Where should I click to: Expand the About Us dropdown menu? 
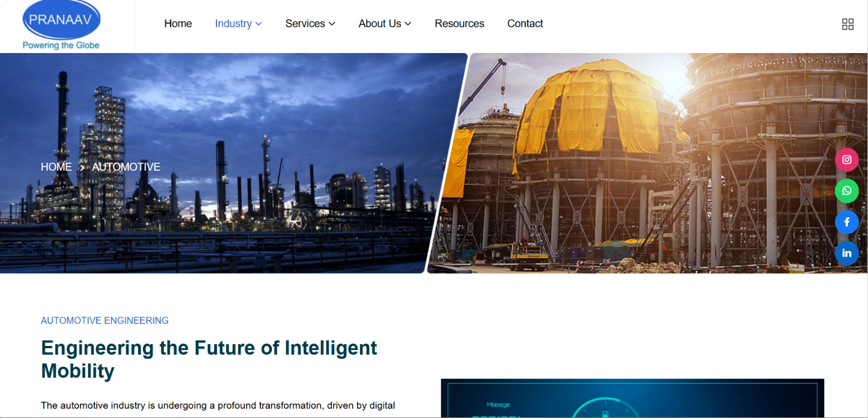(x=385, y=24)
